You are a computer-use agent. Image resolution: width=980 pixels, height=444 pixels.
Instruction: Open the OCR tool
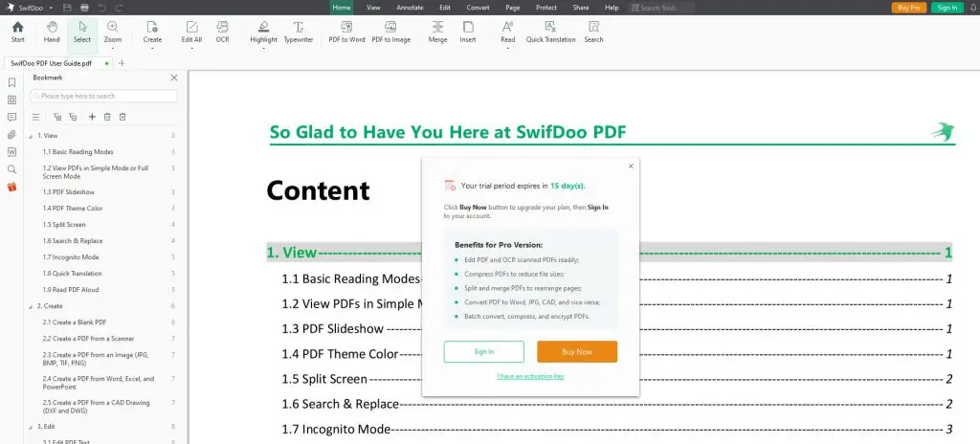pyautogui.click(x=222, y=32)
